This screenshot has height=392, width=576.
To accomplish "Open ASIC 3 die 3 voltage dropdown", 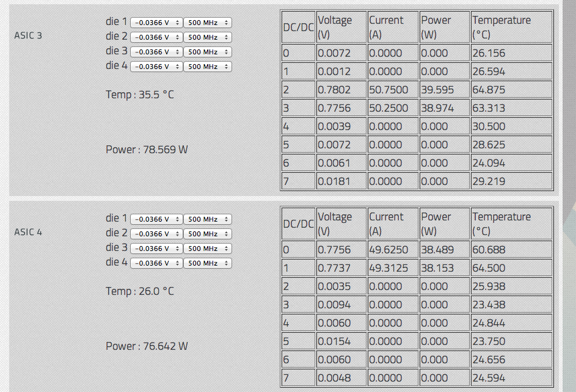I will (156, 52).
